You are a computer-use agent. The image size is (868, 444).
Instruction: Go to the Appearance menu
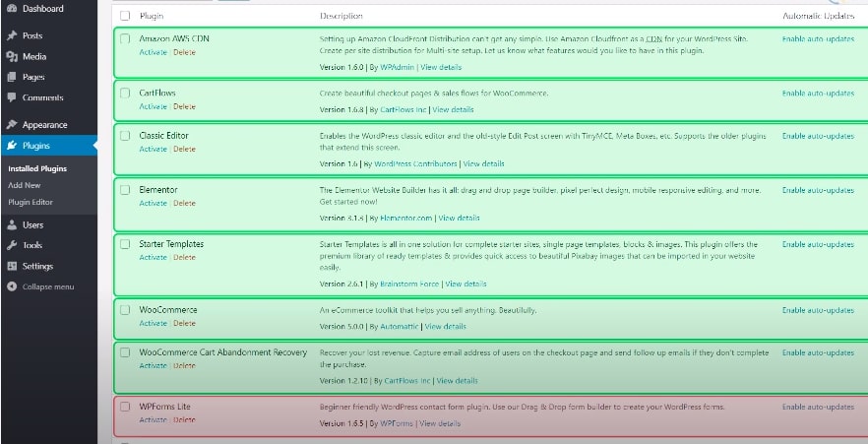point(44,125)
